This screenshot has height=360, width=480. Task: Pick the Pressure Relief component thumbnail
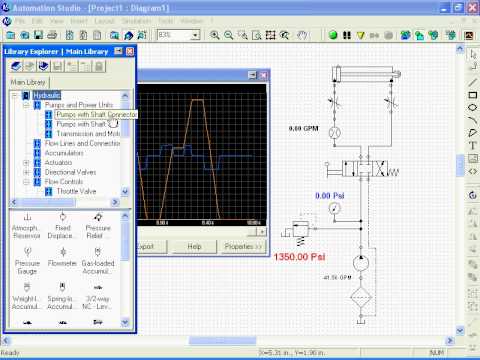coord(98,227)
